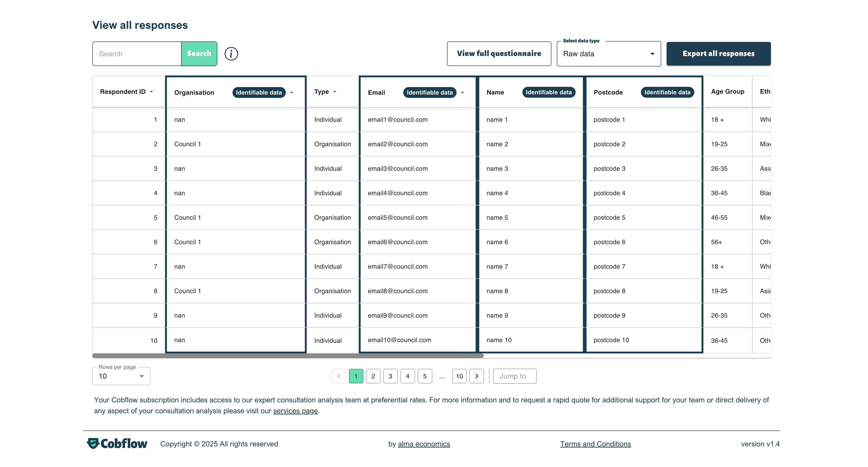Go to page 10
Image resolution: width=868 pixels, height=467 pixels.
pyautogui.click(x=459, y=376)
